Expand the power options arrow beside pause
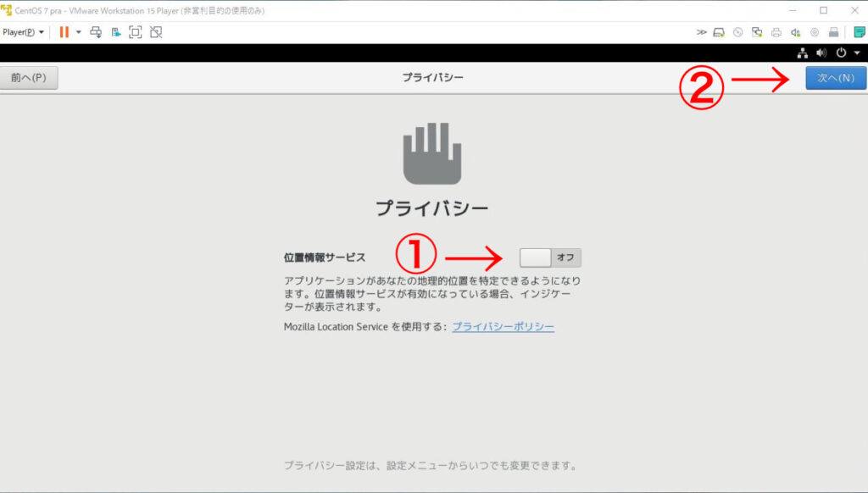868x493 pixels. click(79, 32)
